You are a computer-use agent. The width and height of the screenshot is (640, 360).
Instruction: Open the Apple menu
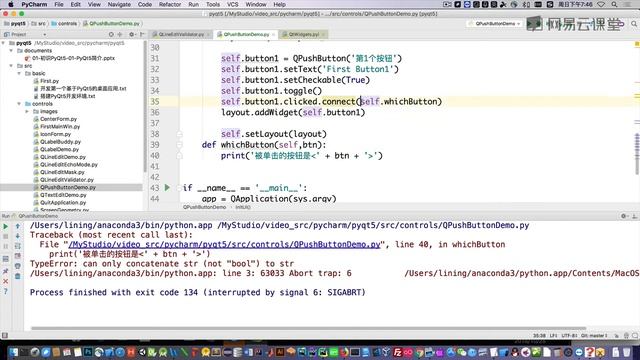pyautogui.click(x=11, y=4)
